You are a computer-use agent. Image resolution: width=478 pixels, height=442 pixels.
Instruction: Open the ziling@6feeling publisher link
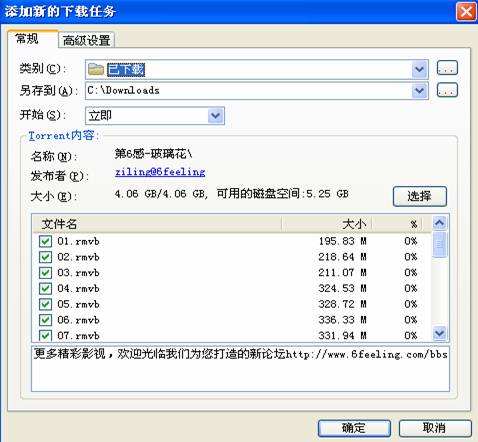[160, 172]
